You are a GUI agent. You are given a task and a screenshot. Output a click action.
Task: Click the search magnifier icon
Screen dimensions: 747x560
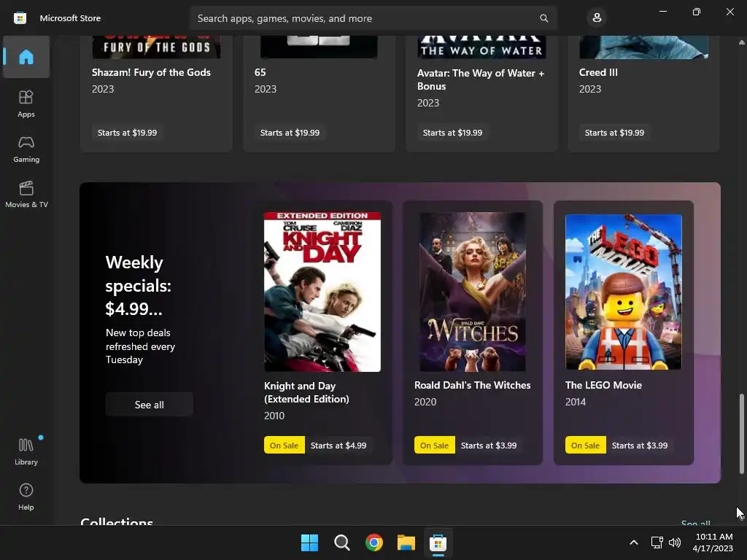click(x=543, y=18)
